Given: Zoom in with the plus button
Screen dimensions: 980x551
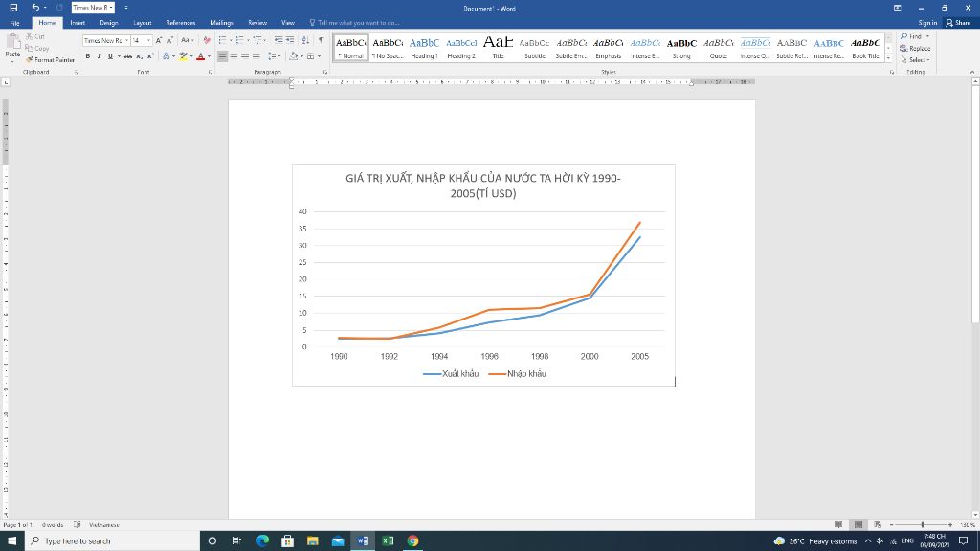Looking at the screenshot, I should point(950,525).
